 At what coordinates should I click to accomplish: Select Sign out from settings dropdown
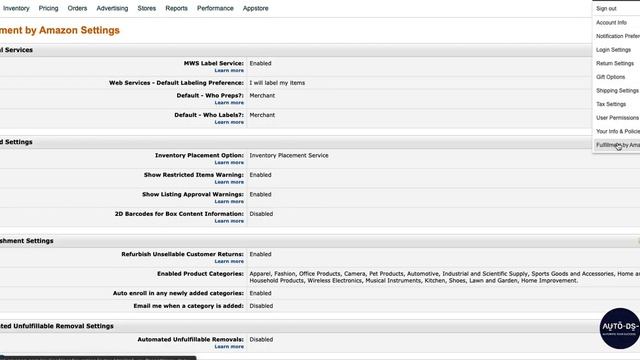606,9
